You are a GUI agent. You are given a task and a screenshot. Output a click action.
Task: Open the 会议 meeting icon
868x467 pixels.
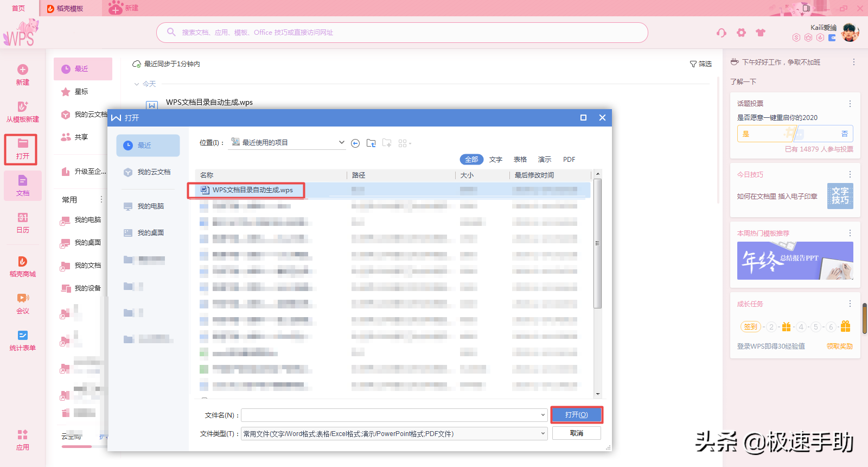pyautogui.click(x=23, y=298)
